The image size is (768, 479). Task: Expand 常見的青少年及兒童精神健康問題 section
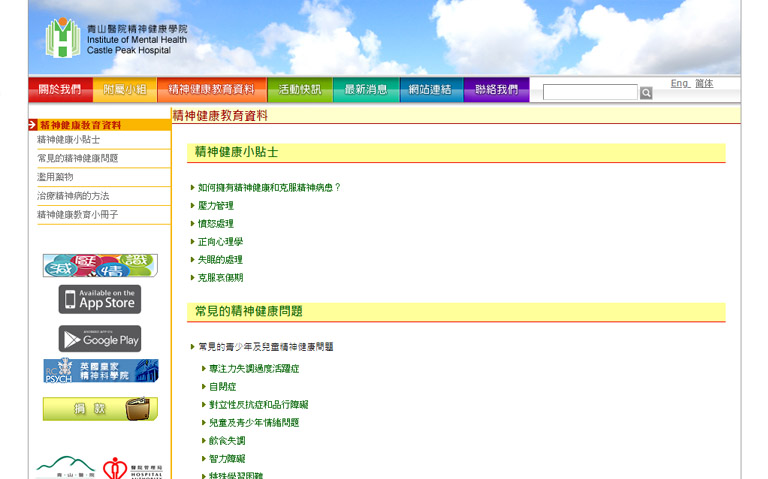pos(265,347)
